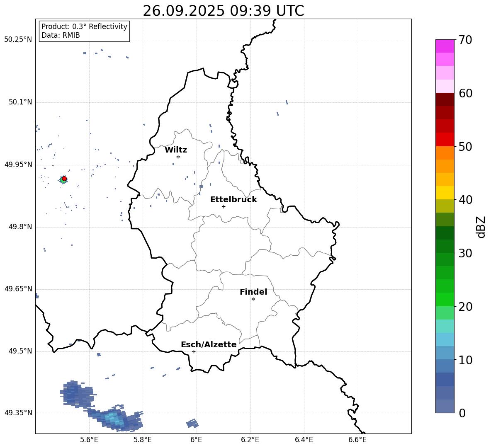Click the 5.6°E longitude label

(x=89, y=440)
